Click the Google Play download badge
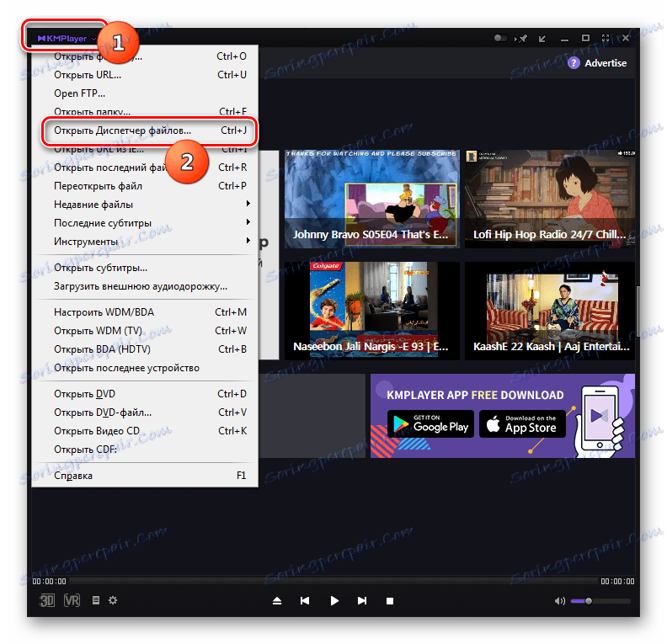 [x=430, y=423]
